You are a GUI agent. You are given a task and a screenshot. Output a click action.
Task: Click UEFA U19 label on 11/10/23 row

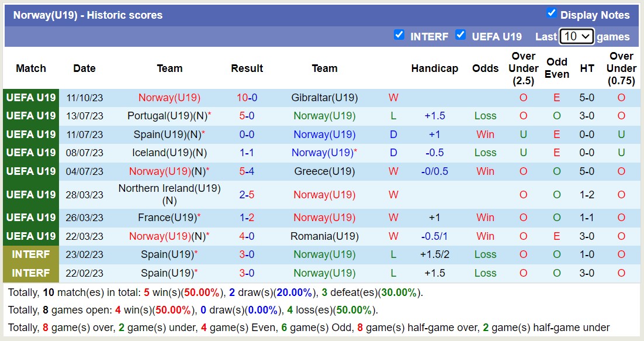coord(31,98)
